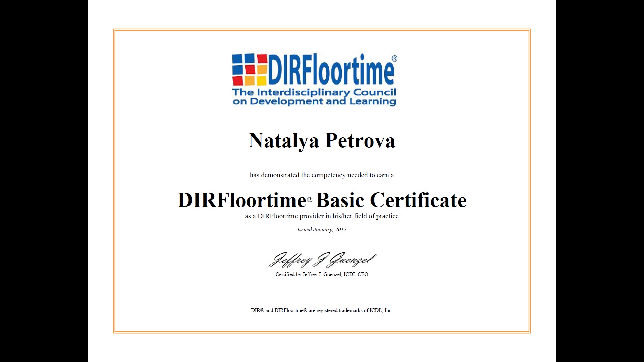Screen dimensions: 644x362
Task: Click the word 'Certificate' in the heading
Action: [418, 200]
